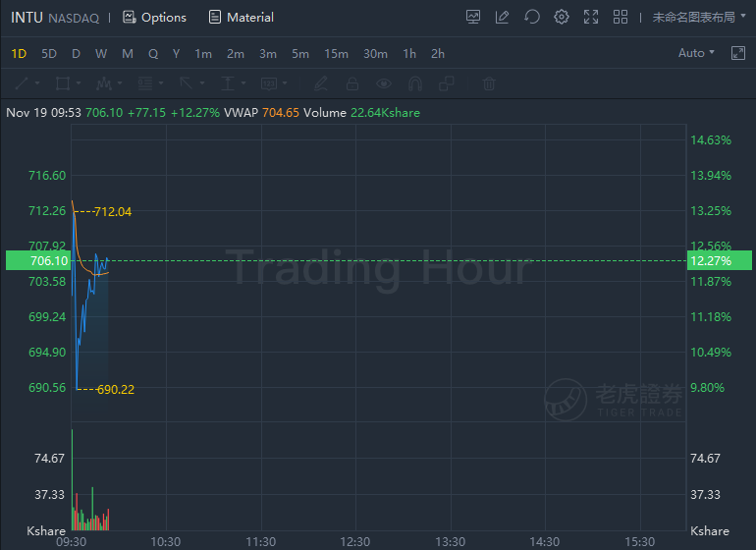The width and height of the screenshot is (756, 550).
Task: Click the expand chart icon beside Auto
Action: pyautogui.click(x=738, y=53)
